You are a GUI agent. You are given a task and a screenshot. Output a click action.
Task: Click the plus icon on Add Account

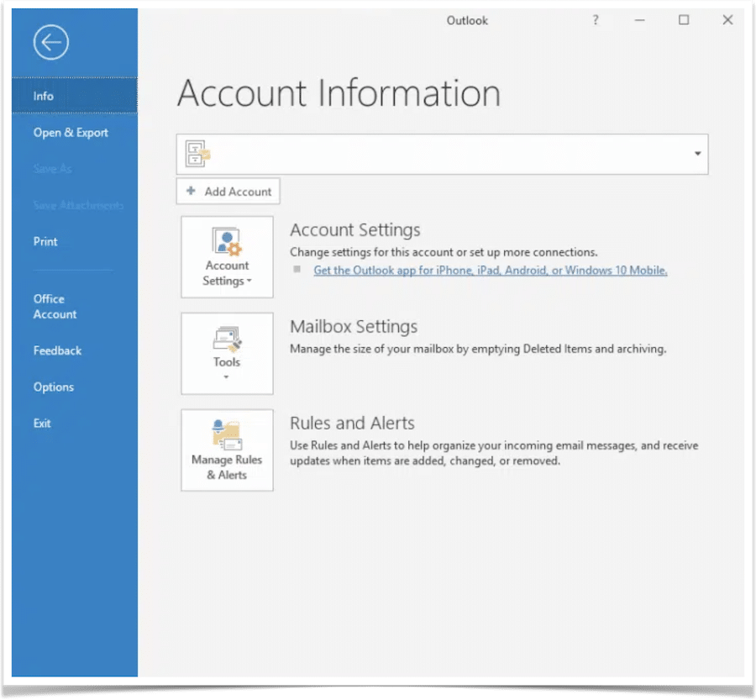(x=192, y=192)
